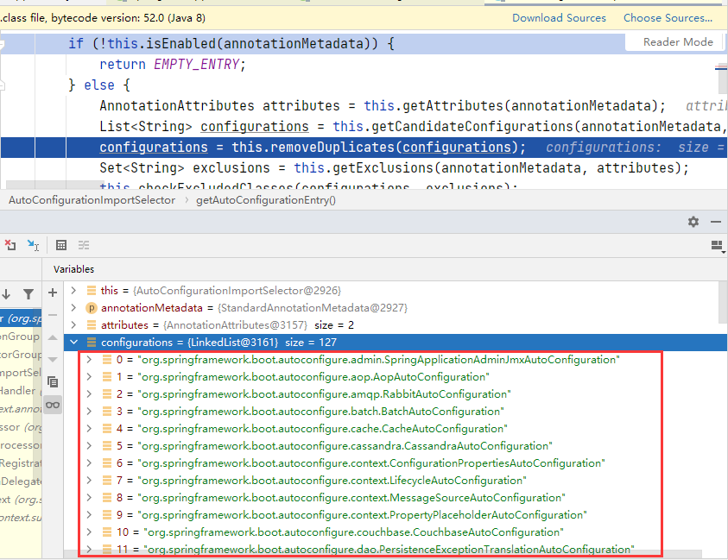Collapse the configurations variable node
This screenshot has width=728, height=560.
pos(74,343)
